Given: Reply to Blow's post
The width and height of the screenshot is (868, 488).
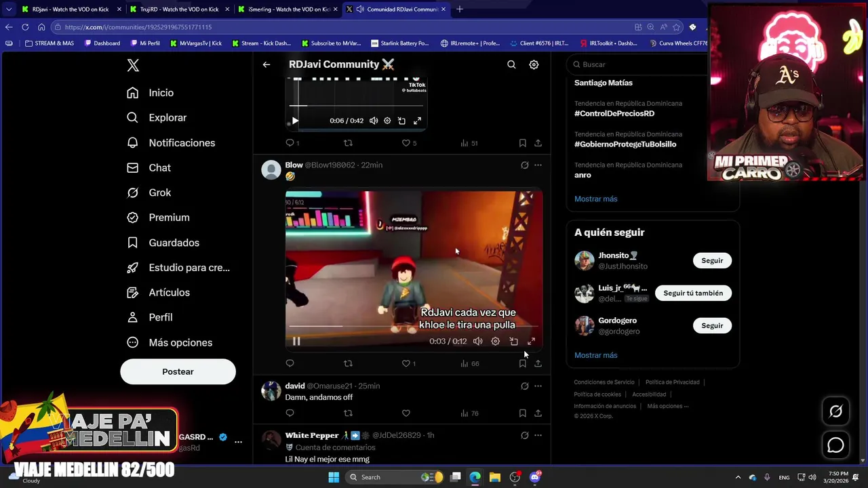Looking at the screenshot, I should (290, 363).
